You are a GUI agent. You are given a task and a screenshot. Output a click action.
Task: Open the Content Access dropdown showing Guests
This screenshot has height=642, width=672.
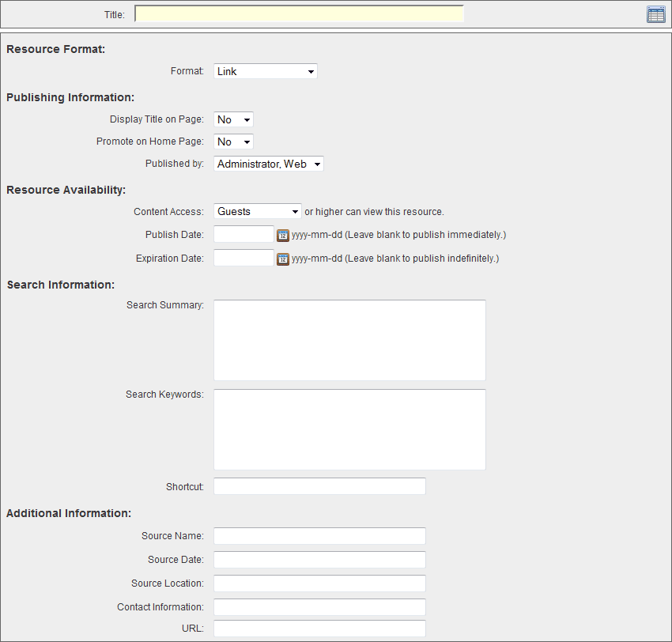click(x=257, y=211)
